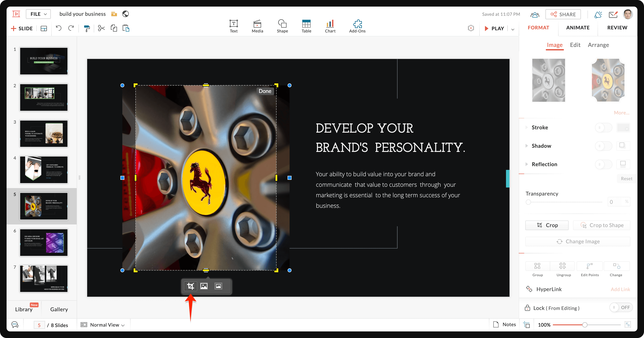Click the Add-Ons tool icon
Viewport: 644px width, 338px height.
coord(357,24)
